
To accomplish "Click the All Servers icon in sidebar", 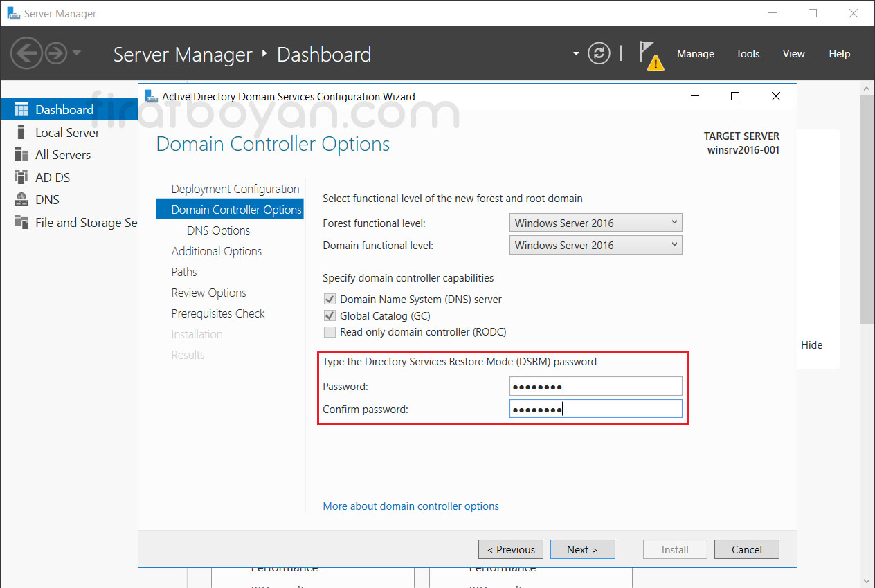I will (21, 155).
